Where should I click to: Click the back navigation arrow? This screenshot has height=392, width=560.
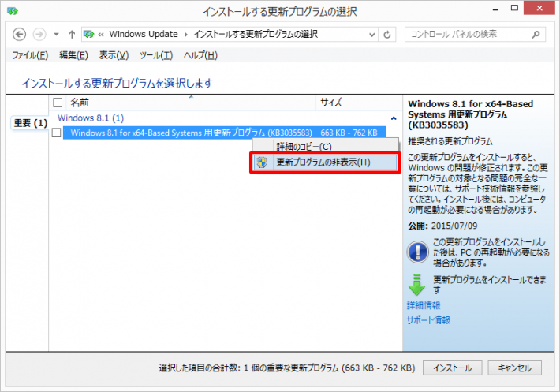(x=19, y=35)
